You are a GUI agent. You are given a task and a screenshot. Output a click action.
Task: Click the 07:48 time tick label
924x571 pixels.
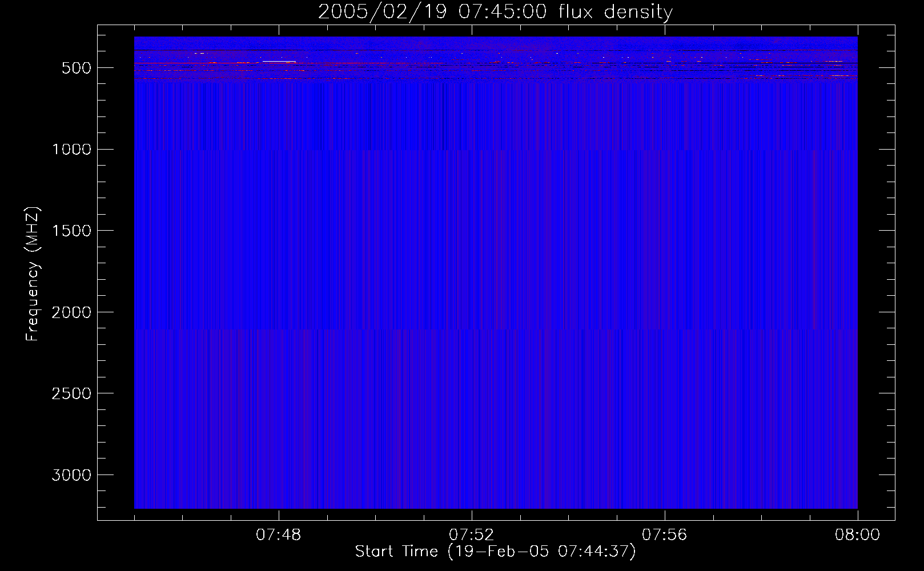(x=279, y=535)
